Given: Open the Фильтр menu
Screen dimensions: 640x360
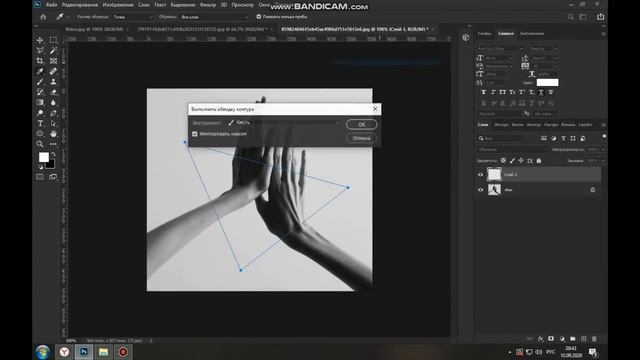Looking at the screenshot, I should [208, 5].
